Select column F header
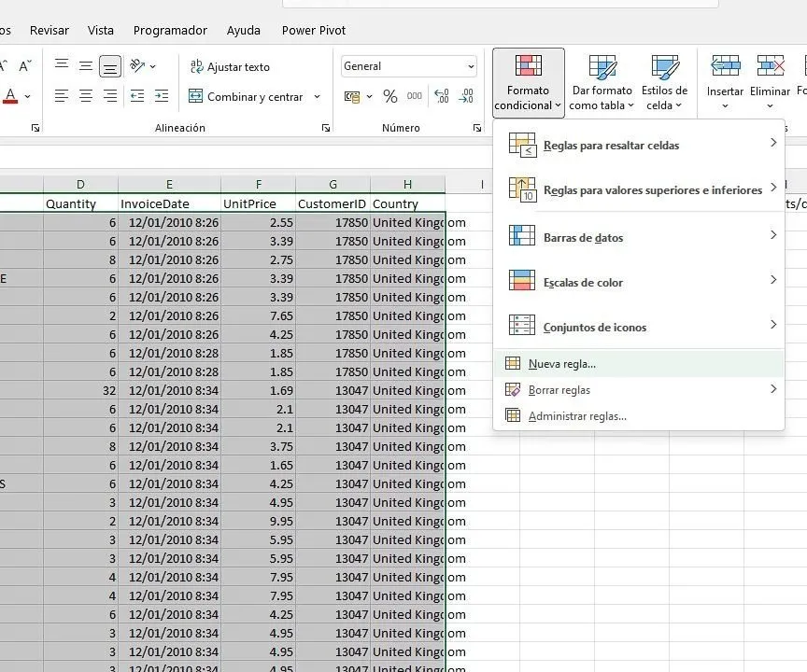The width and height of the screenshot is (807, 672). [x=259, y=184]
